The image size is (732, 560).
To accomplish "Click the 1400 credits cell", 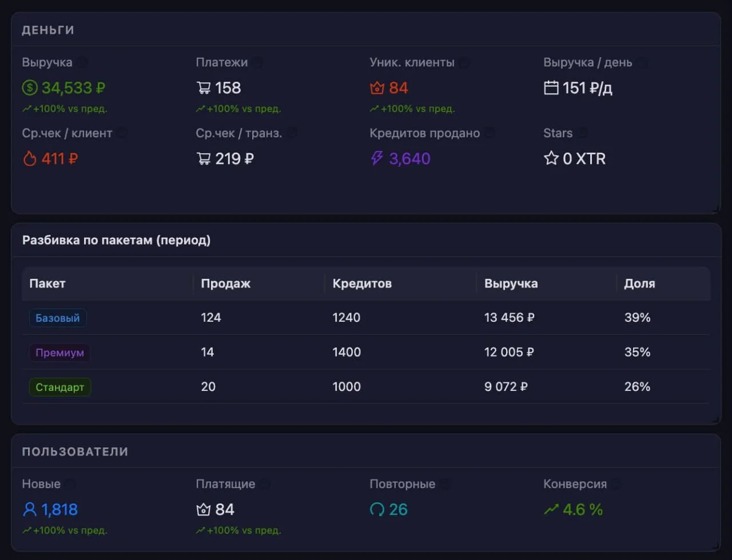I will pos(347,353).
